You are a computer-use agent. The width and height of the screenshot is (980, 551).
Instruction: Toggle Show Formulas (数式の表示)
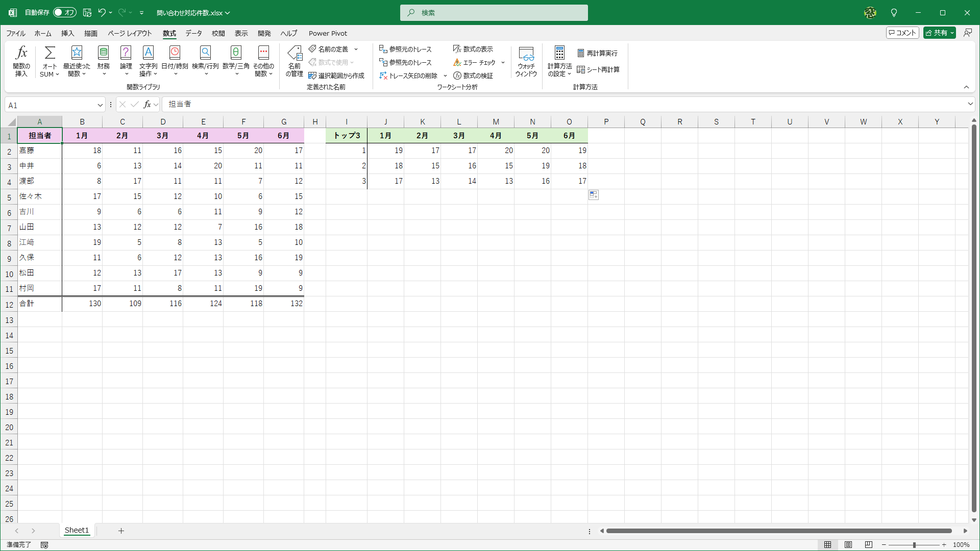pos(473,49)
